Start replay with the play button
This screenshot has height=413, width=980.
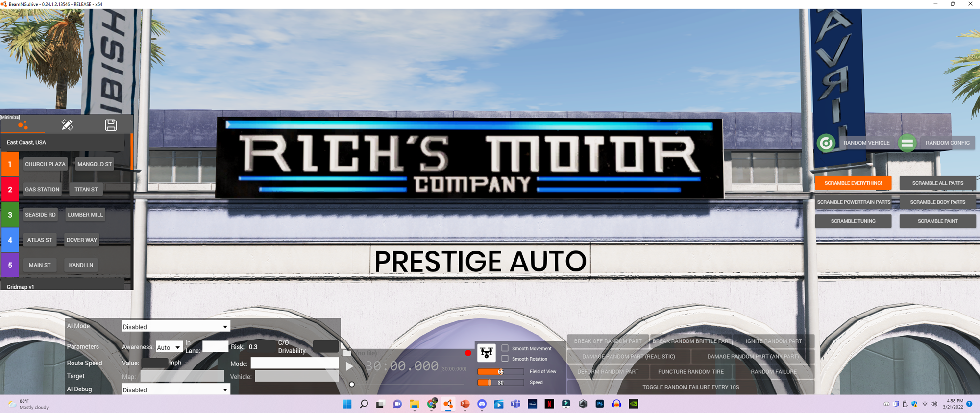click(349, 366)
